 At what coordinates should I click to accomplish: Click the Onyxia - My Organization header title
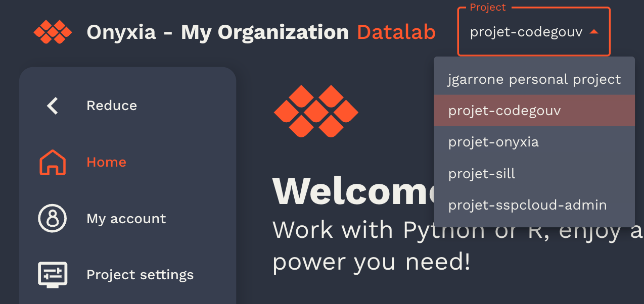[x=217, y=32]
